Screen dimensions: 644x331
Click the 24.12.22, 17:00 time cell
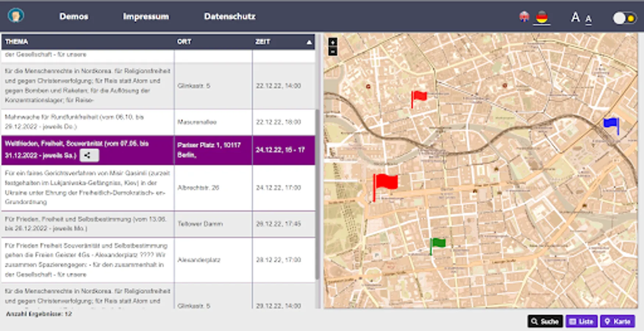(283, 188)
